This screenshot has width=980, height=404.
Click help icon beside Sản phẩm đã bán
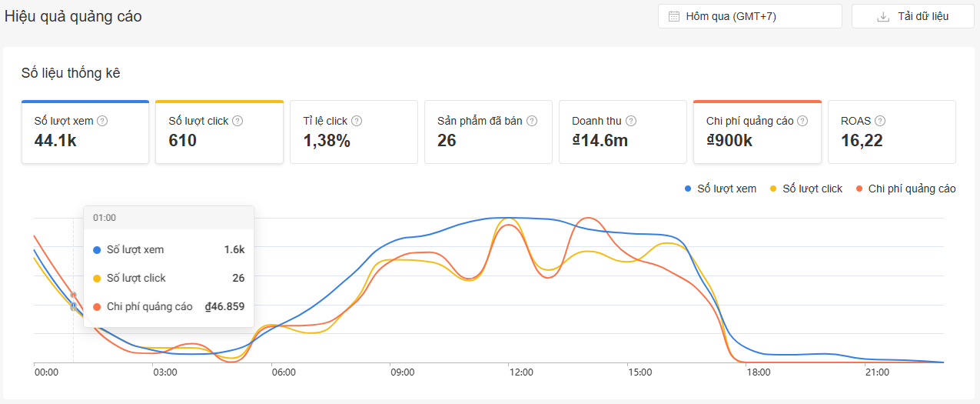(x=532, y=121)
